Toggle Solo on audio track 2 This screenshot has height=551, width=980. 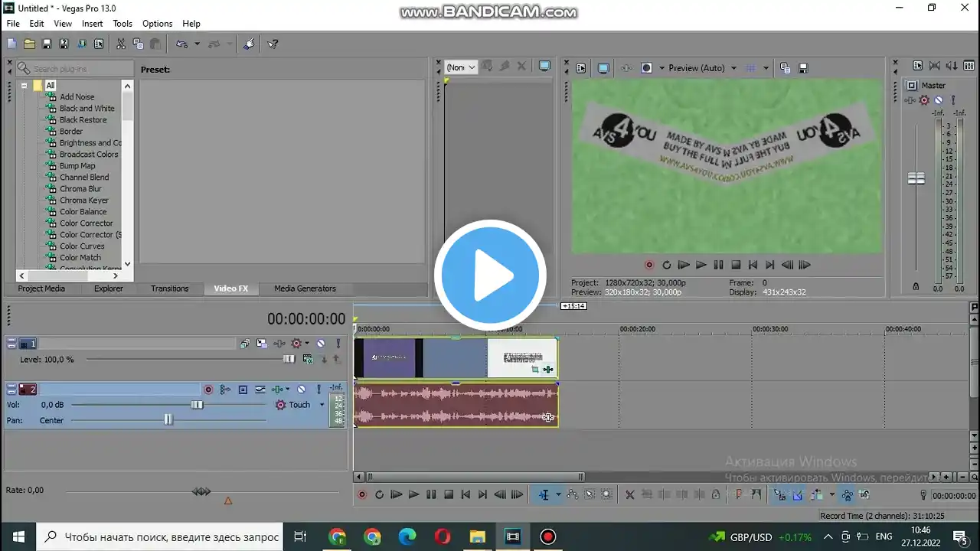(x=318, y=390)
